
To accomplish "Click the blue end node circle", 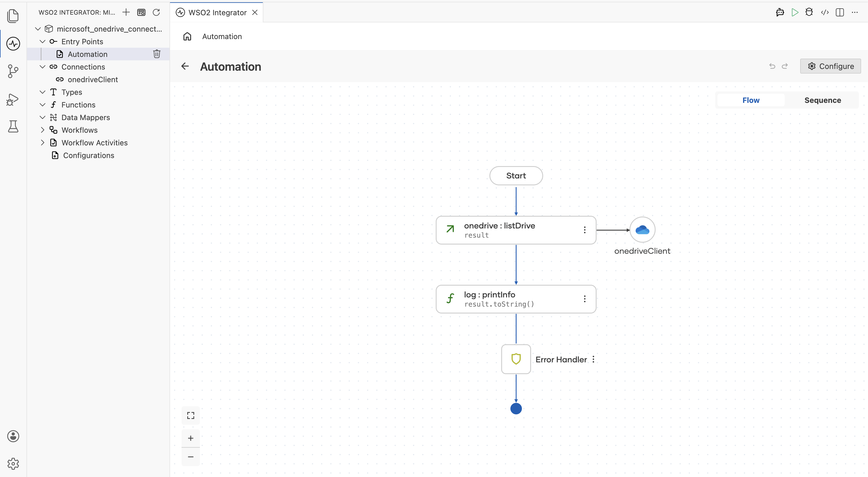I will click(x=516, y=409).
